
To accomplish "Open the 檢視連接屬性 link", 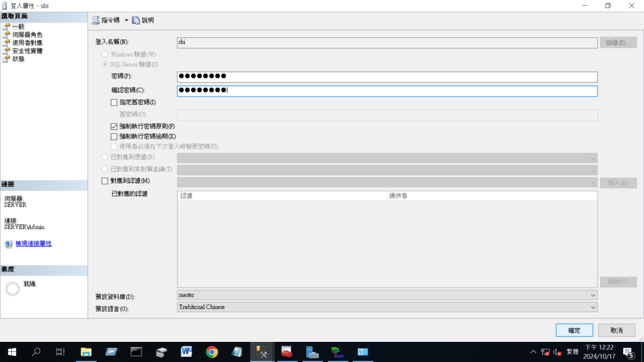I will 33,244.
